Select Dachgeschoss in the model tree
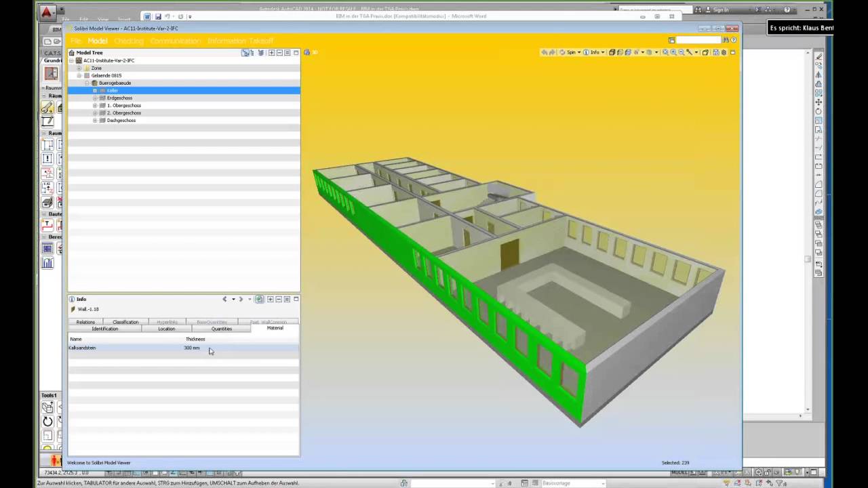The height and width of the screenshot is (488, 868). click(121, 120)
